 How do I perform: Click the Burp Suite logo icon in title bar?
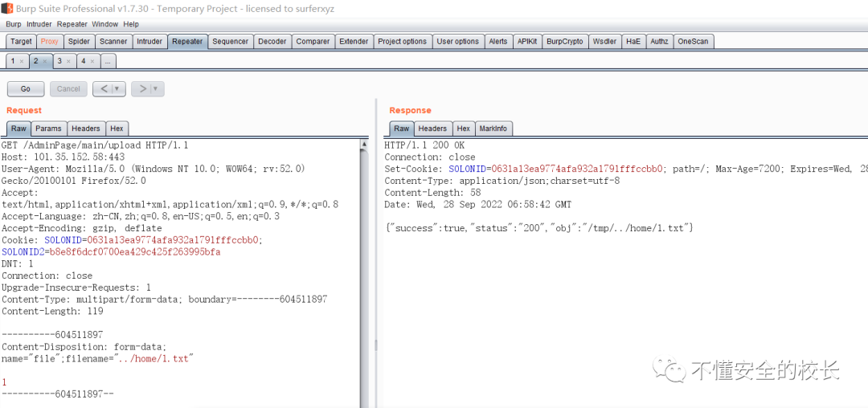[7, 9]
